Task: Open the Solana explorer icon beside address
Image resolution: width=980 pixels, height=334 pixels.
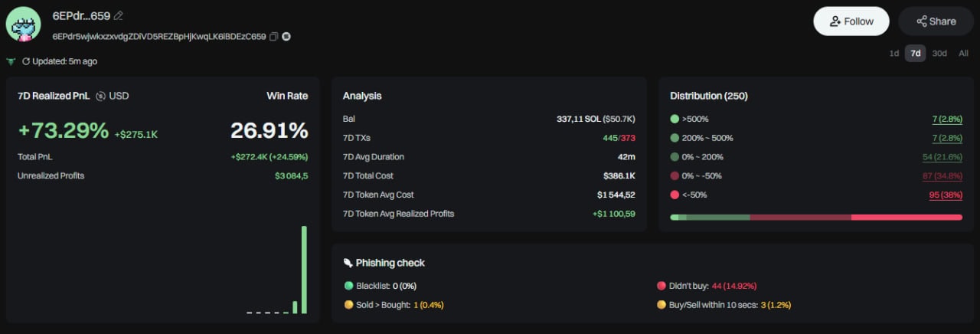Action: click(286, 37)
